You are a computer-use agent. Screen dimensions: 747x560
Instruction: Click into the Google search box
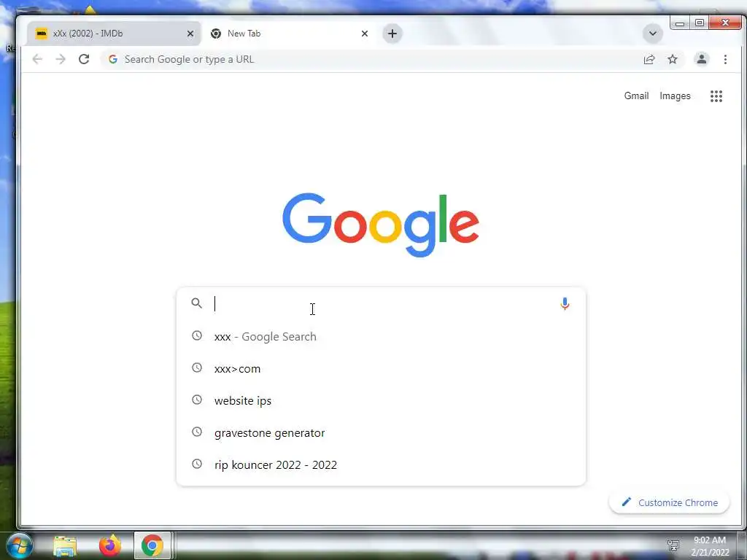[381, 303]
